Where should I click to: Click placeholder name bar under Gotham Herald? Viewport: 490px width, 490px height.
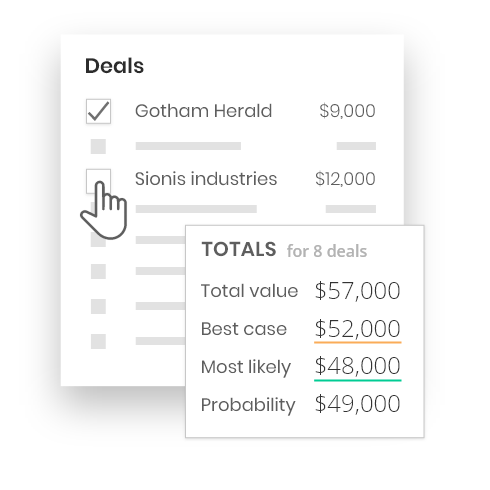click(188, 146)
